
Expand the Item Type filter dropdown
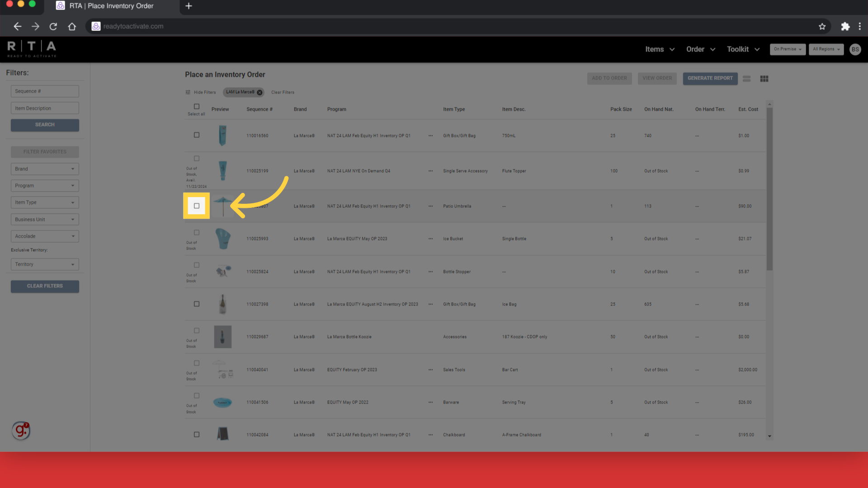(45, 202)
